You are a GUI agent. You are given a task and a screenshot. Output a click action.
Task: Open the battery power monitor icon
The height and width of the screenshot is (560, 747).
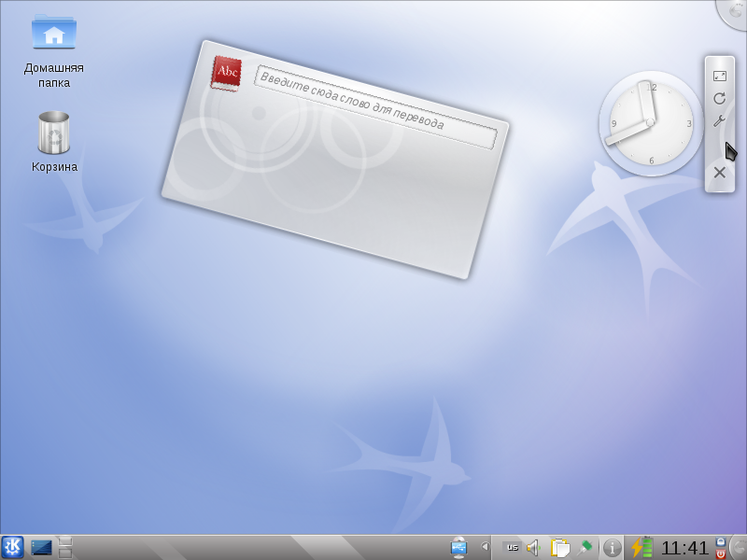[x=641, y=548]
